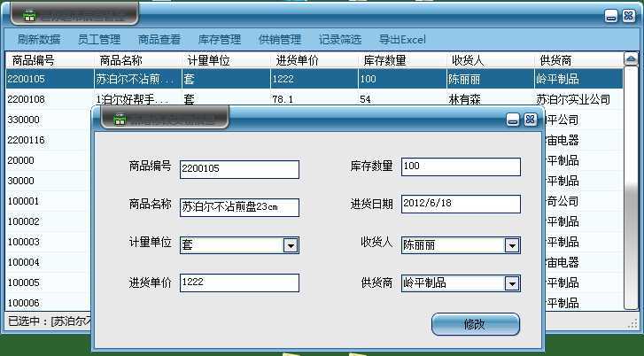Open the 库存管理 menu
This screenshot has height=356, width=644.
(220, 40)
